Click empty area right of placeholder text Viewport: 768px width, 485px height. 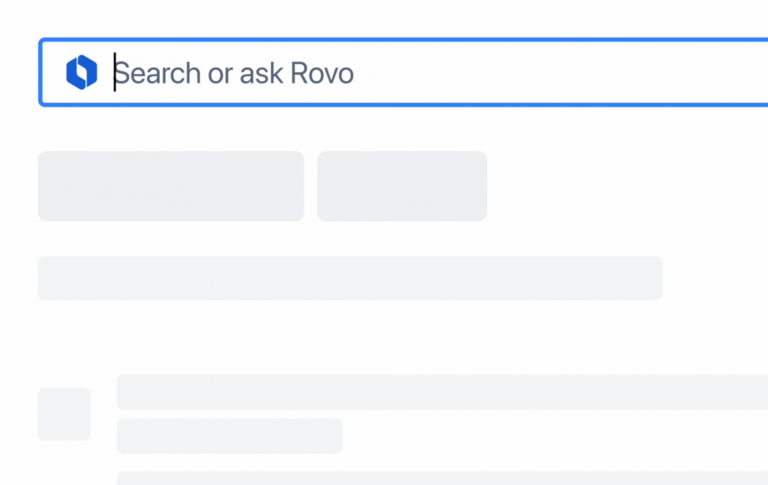tap(558, 73)
